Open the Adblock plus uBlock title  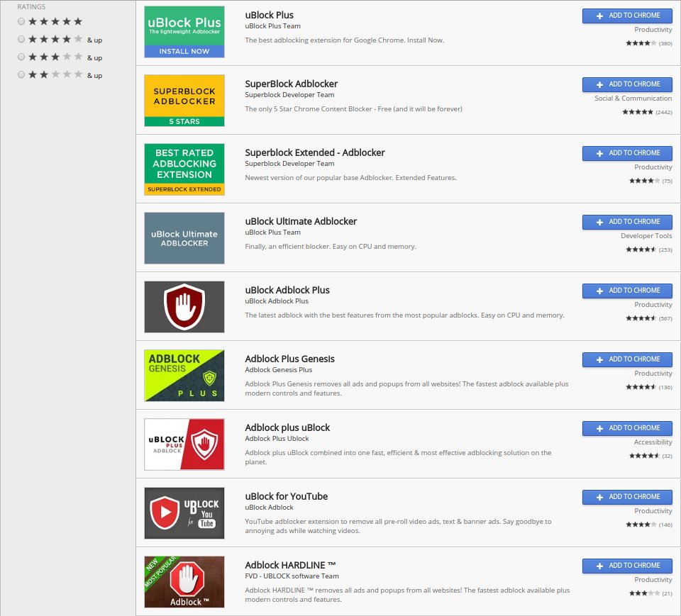pos(287,427)
